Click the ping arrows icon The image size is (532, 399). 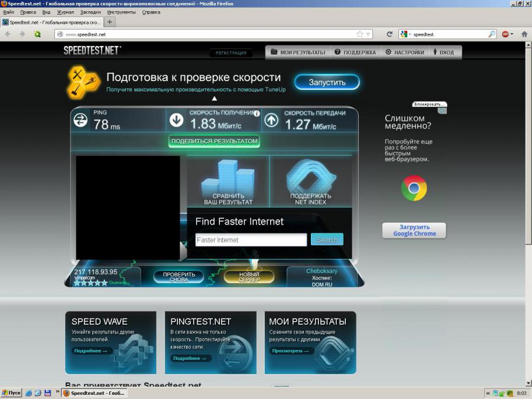(x=80, y=120)
